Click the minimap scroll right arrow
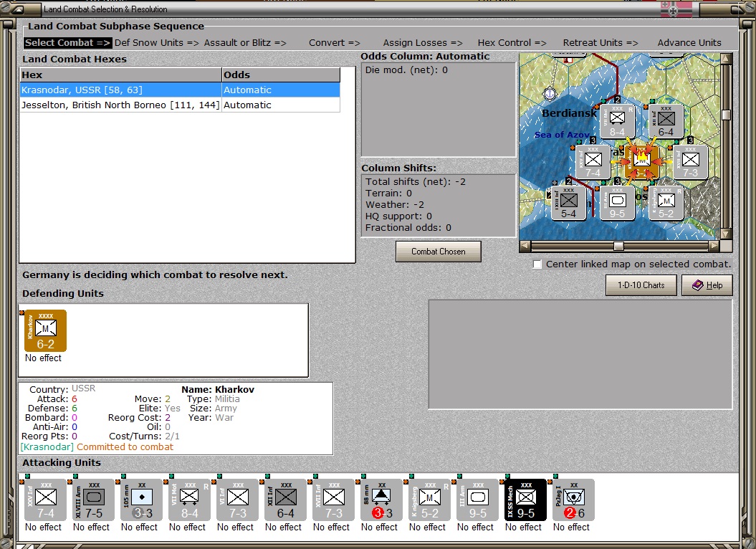Screen dimensions: 756x549 714,246
